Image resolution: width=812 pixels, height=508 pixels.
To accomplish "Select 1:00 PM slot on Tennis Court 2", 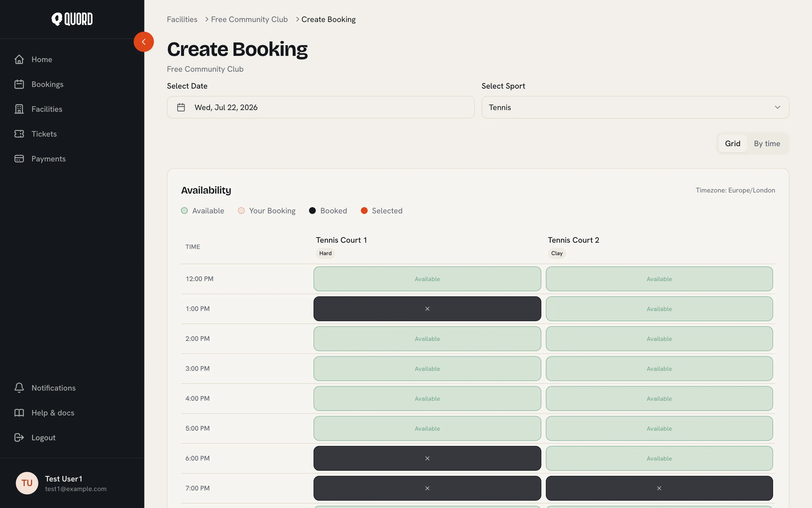I will click(659, 309).
